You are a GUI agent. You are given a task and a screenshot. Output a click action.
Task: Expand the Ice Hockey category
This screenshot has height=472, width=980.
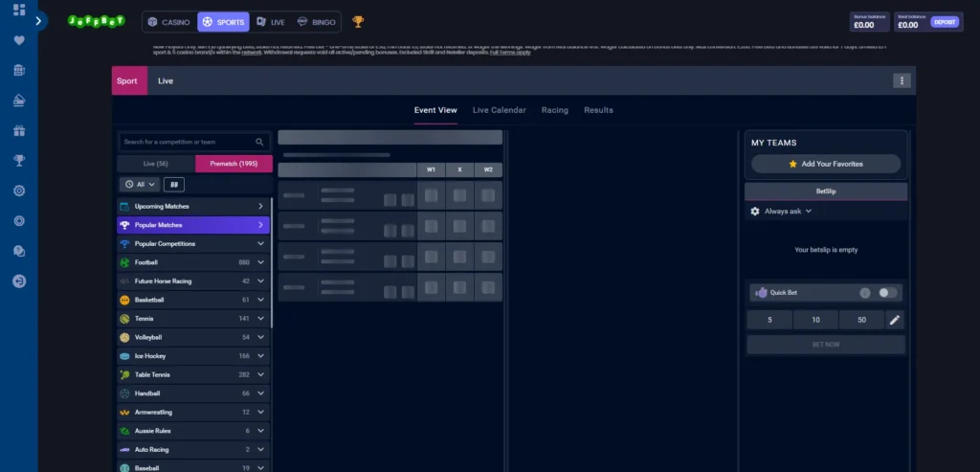(193, 356)
